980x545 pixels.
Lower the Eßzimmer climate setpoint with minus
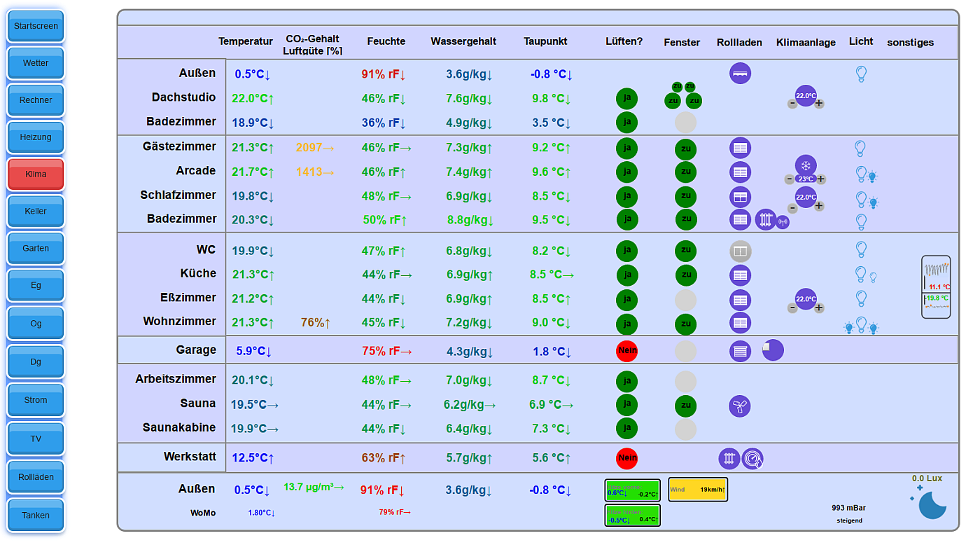coord(792,308)
